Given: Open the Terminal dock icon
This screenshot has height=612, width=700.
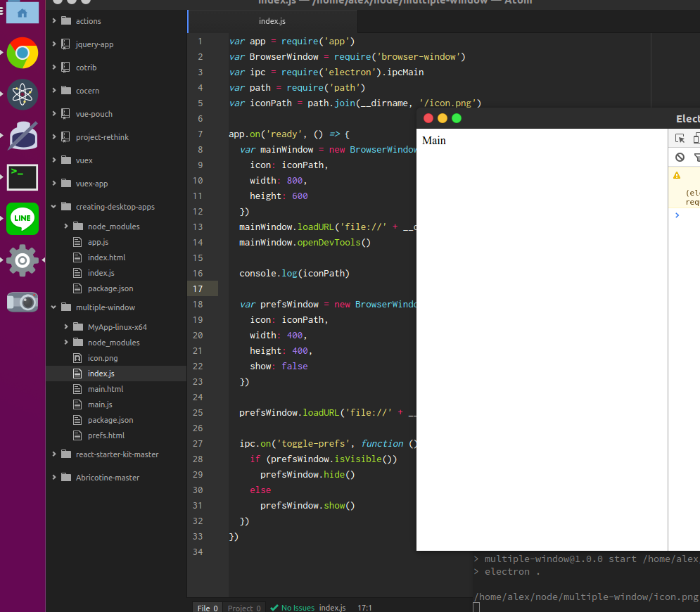Looking at the screenshot, I should point(23,177).
